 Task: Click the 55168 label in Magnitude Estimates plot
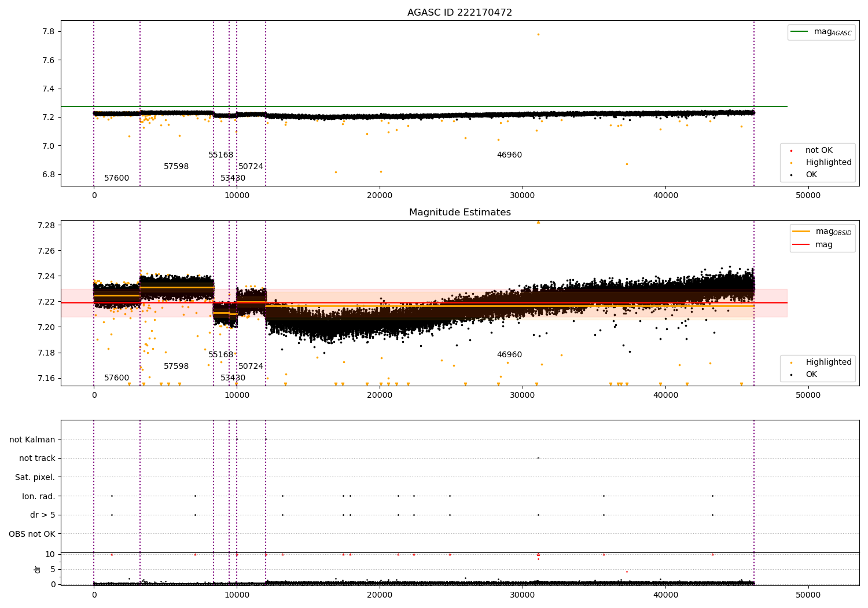tap(221, 355)
